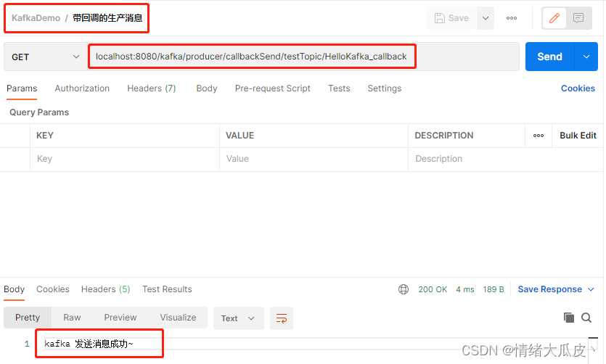This screenshot has height=364, width=606.
Task: Click the KafkaDemo collection breadcrumb
Action: (36, 18)
